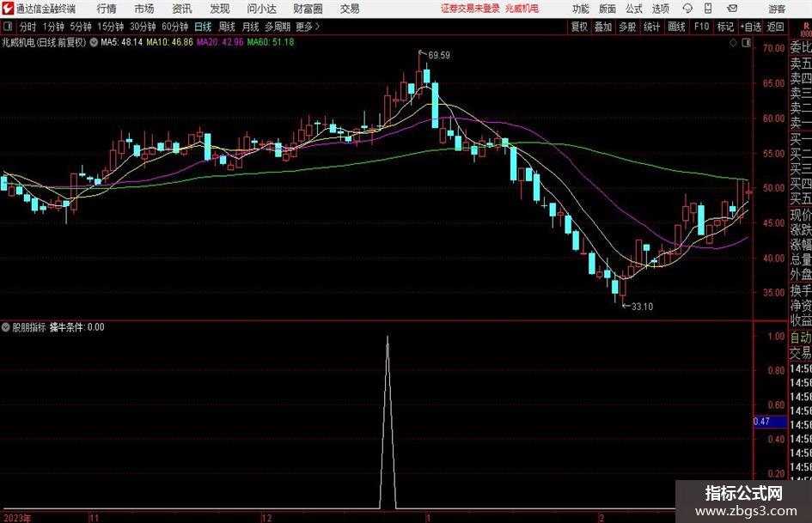Select the 多周期 multi-period tab
The image size is (812, 523).
(278, 27)
